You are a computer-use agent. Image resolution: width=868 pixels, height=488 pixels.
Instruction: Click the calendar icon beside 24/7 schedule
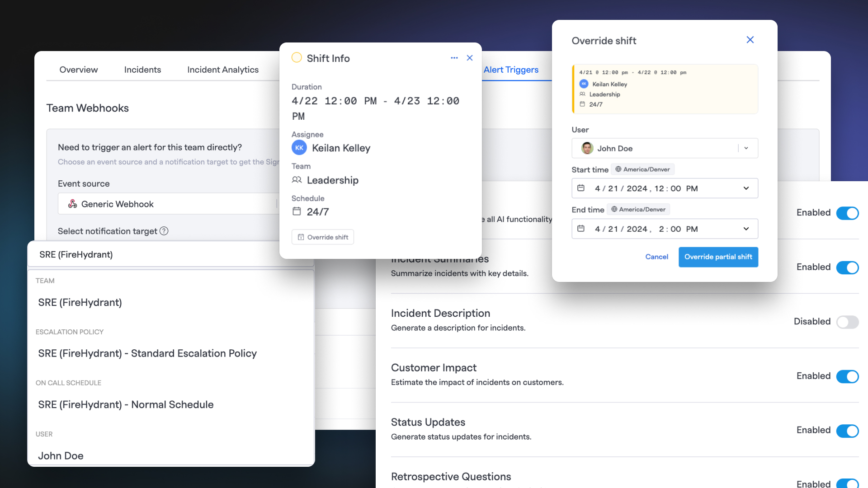pyautogui.click(x=297, y=211)
